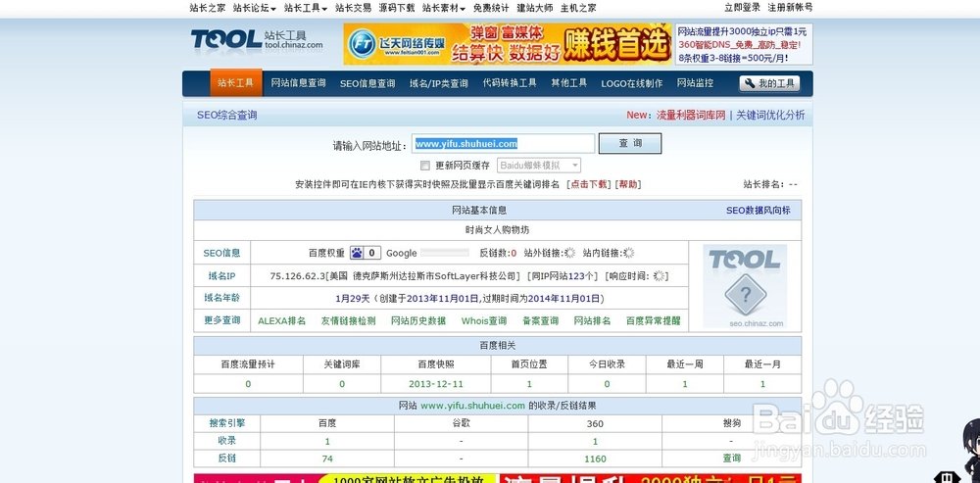Screen dimensions: 980x483
Task: Open 免费统计 in top bar
Action: pos(491,8)
